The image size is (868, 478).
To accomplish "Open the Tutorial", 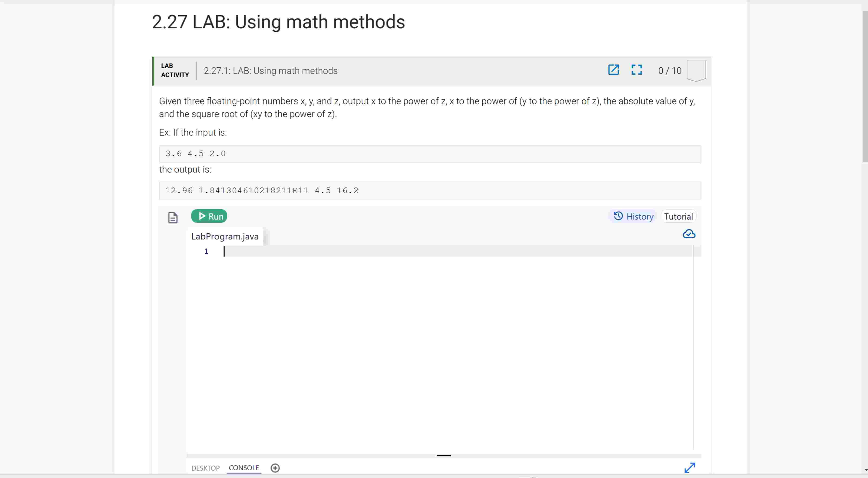I will [x=679, y=216].
